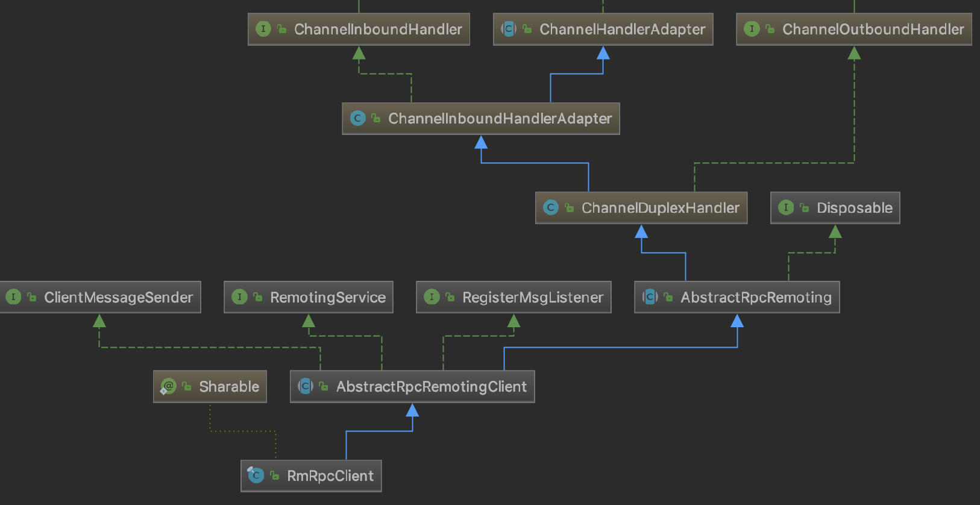
Task: Select the Disposable interface label
Action: coord(854,208)
